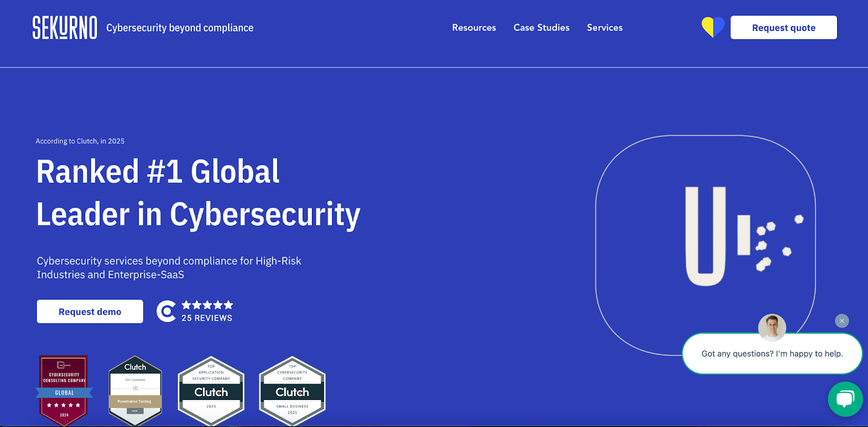This screenshot has height=427, width=868.
Task: Open the 25 Reviews star rating link
Action: tap(207, 311)
